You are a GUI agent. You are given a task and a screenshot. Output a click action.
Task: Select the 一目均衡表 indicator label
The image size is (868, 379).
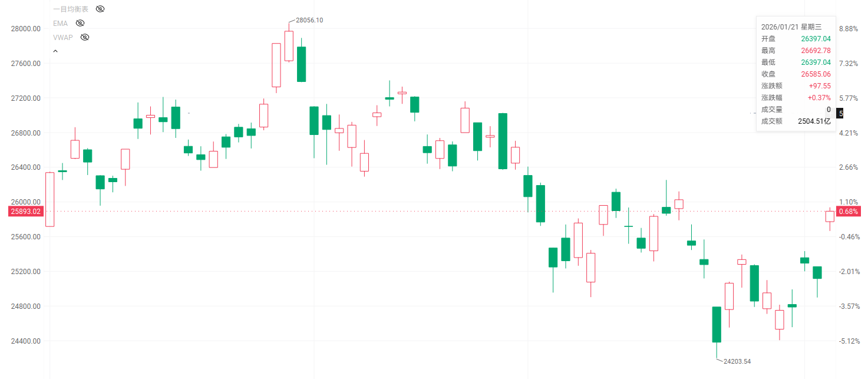point(71,9)
